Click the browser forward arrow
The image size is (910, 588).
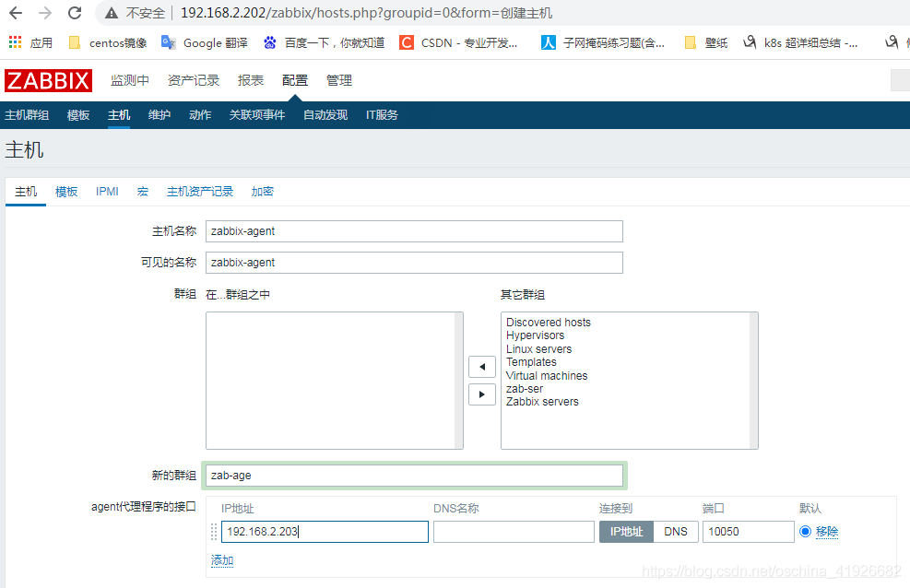[44, 13]
